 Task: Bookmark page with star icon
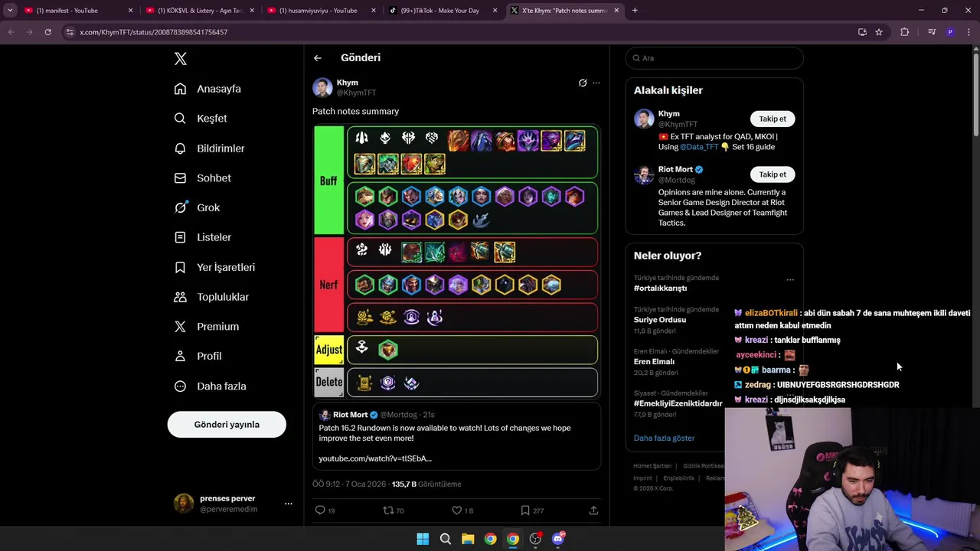point(879,32)
